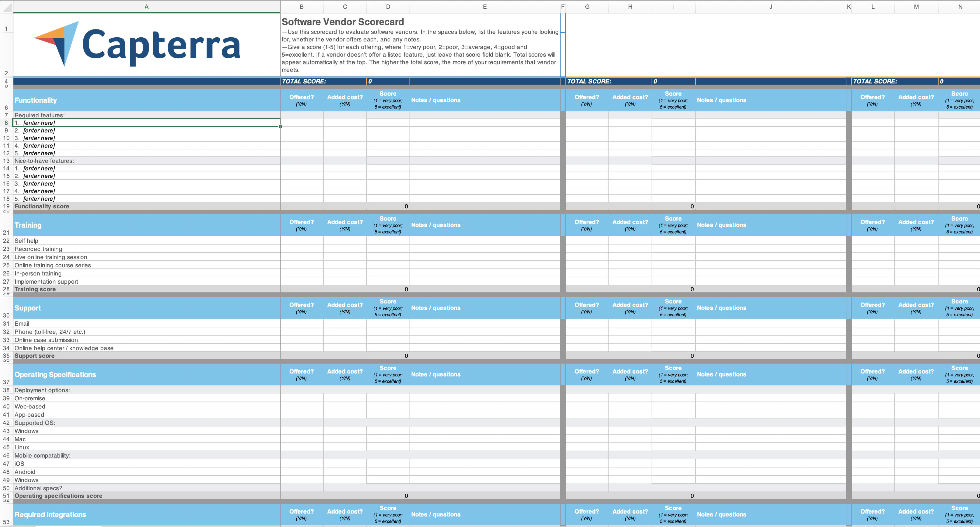Select column D header
980x527 pixels.
click(x=388, y=6)
